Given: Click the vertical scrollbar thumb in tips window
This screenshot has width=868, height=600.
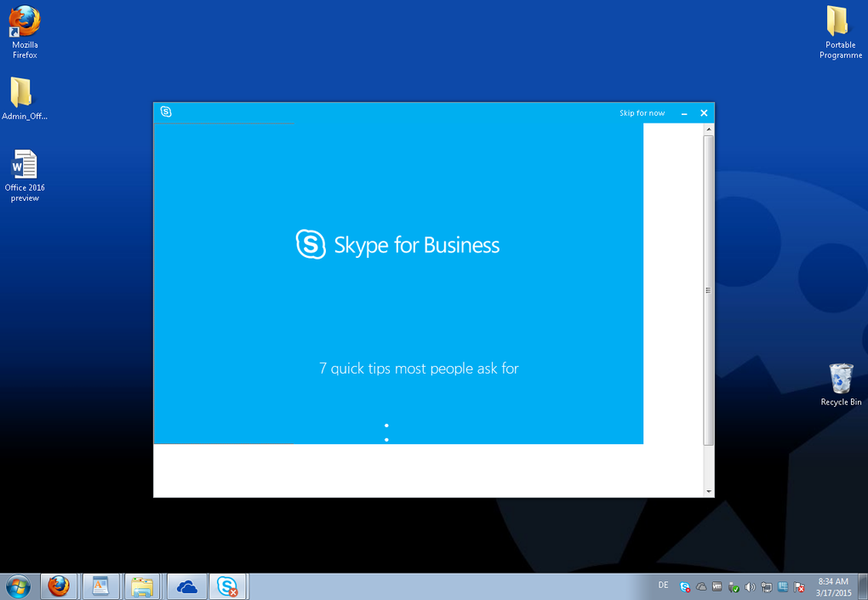Looking at the screenshot, I should [x=709, y=290].
